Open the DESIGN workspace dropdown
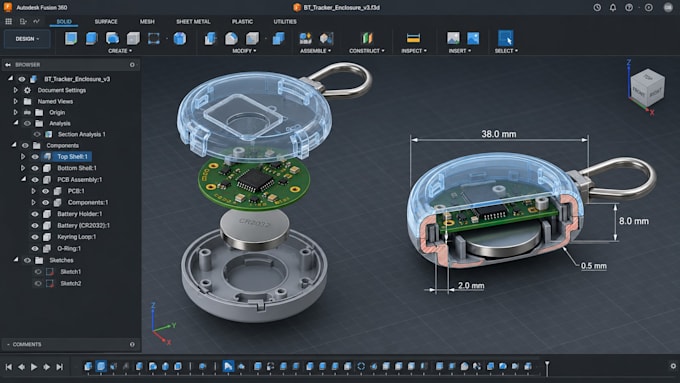Image resolution: width=680 pixels, height=383 pixels. (27, 39)
